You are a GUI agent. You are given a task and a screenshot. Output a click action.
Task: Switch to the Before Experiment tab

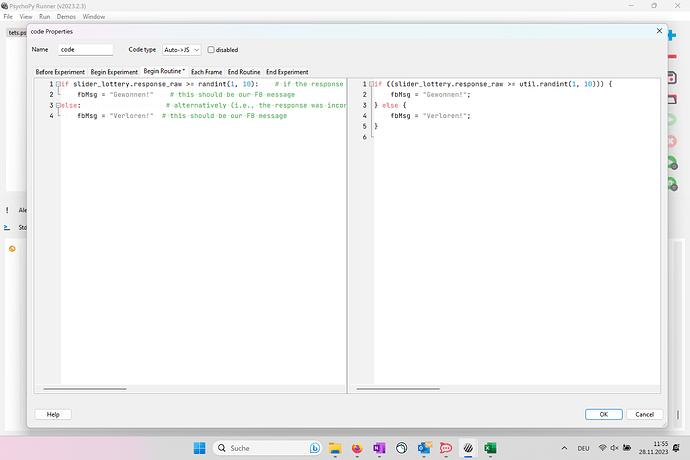click(x=60, y=72)
